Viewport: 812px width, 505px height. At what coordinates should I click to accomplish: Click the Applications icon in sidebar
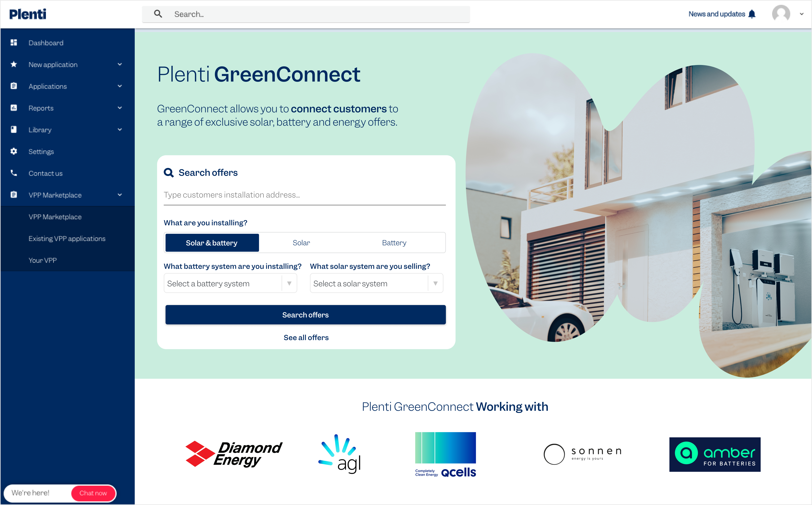click(x=14, y=86)
